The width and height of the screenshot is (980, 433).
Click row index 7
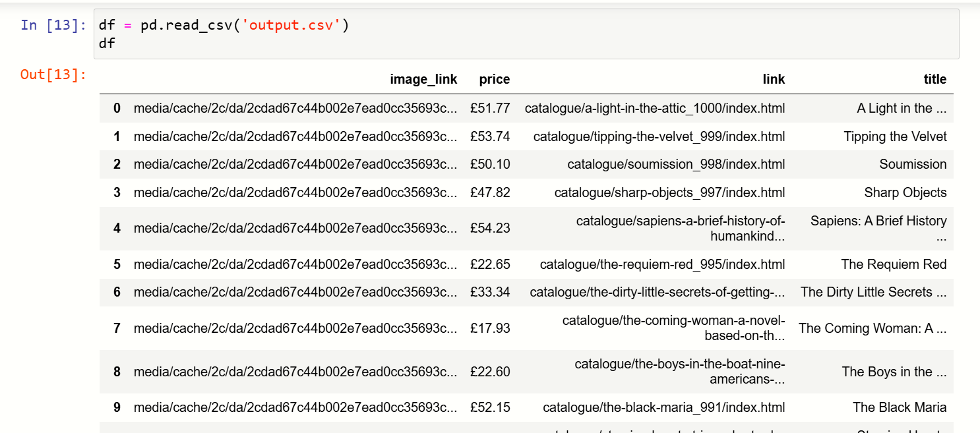(x=117, y=328)
